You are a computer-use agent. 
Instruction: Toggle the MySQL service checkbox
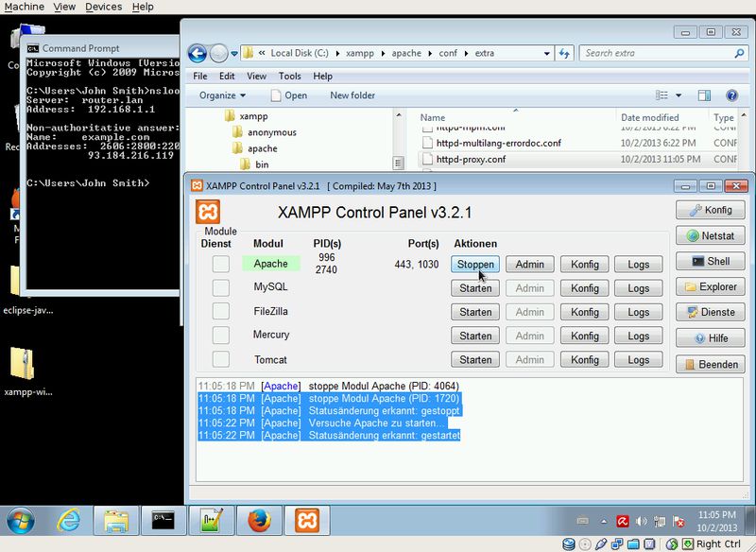point(220,287)
